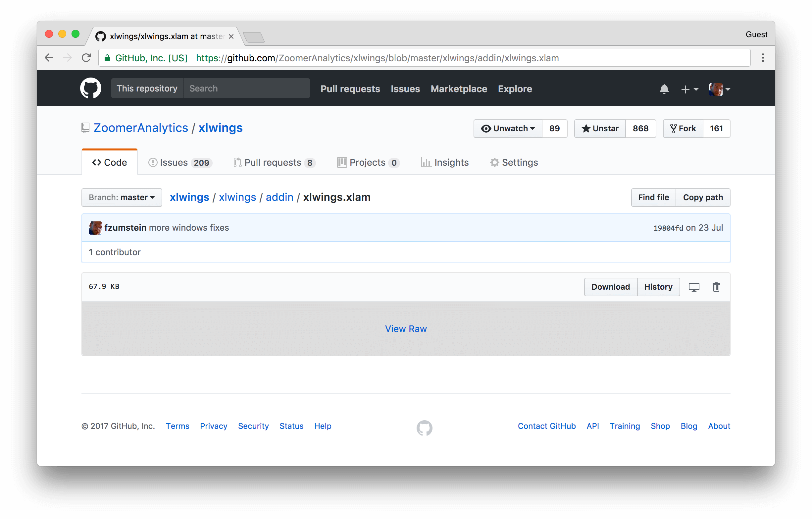Viewport: 812px width, 519px height.
Task: Switch to the Issues tab
Action: pos(180,163)
